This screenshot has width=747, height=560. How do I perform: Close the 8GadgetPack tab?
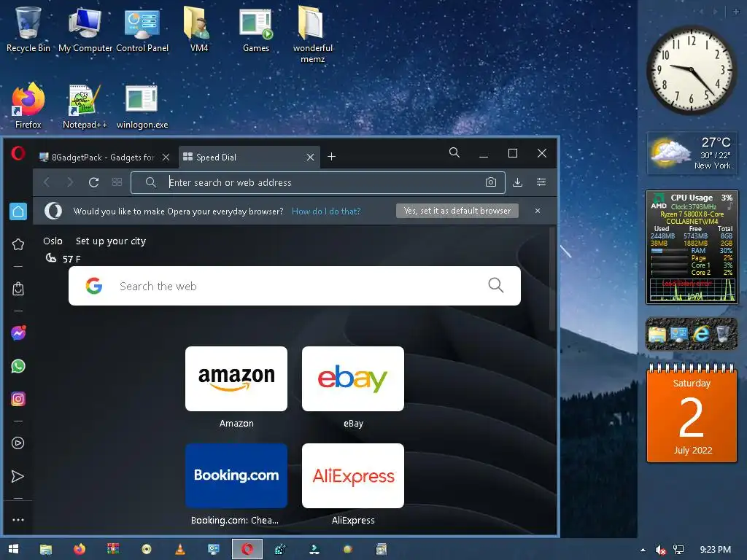[166, 157]
